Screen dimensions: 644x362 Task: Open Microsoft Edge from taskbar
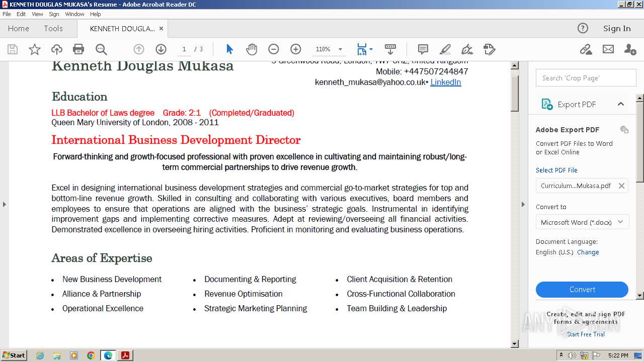tap(108, 355)
